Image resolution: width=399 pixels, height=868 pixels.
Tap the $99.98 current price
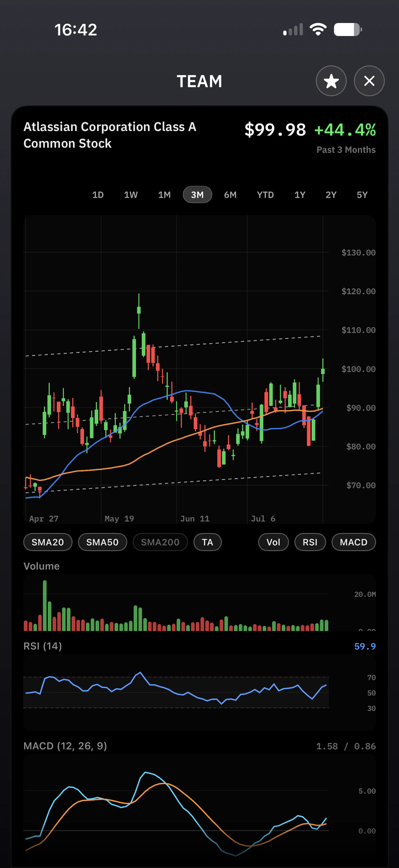[x=275, y=130]
